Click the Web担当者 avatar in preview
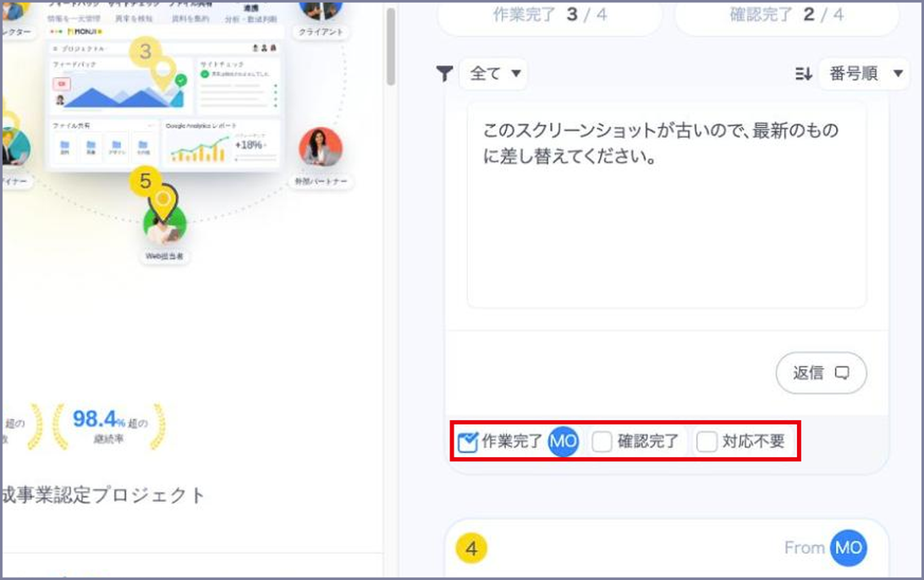The width and height of the screenshot is (924, 580). click(x=165, y=224)
